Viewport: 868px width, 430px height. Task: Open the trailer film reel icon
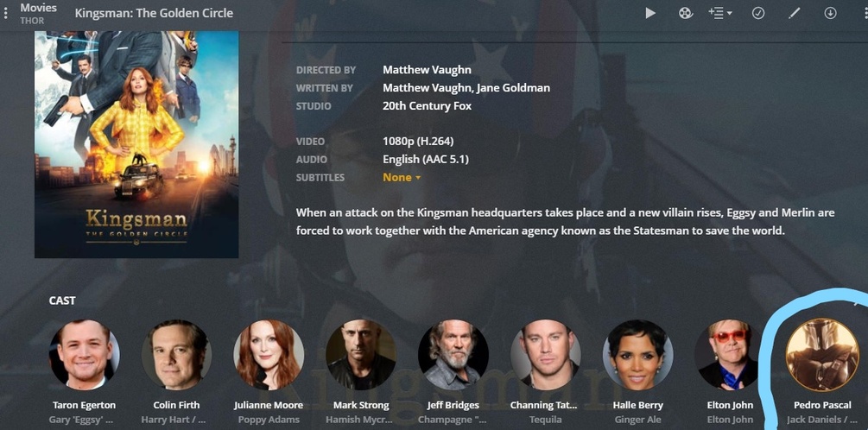(685, 13)
